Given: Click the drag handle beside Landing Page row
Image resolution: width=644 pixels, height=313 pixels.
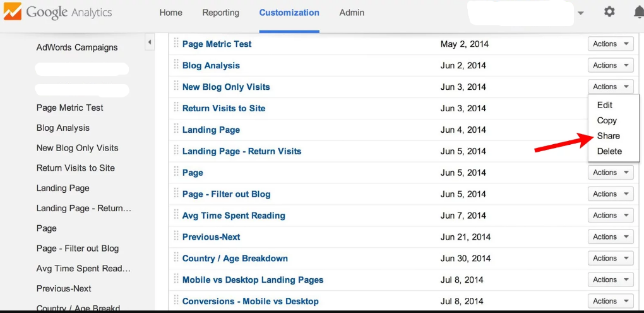Looking at the screenshot, I should 176,130.
